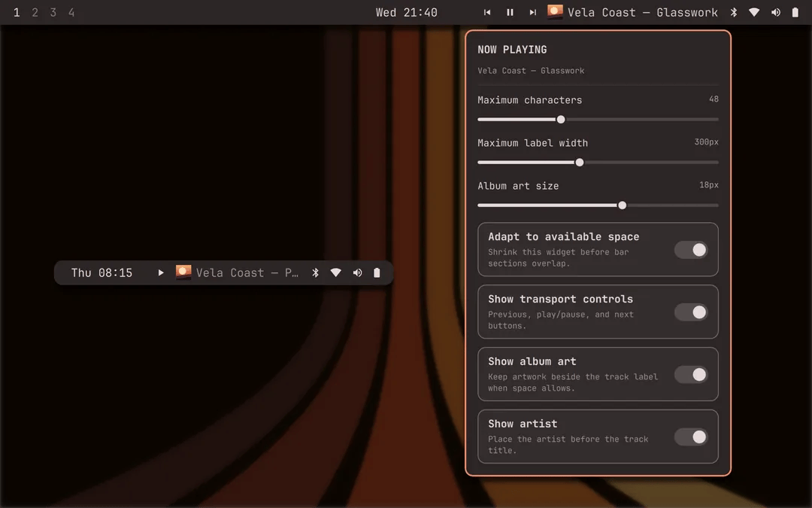Screen dimensions: 812x508
Task: Click the NOW PLAYING heading
Action: click(x=512, y=50)
